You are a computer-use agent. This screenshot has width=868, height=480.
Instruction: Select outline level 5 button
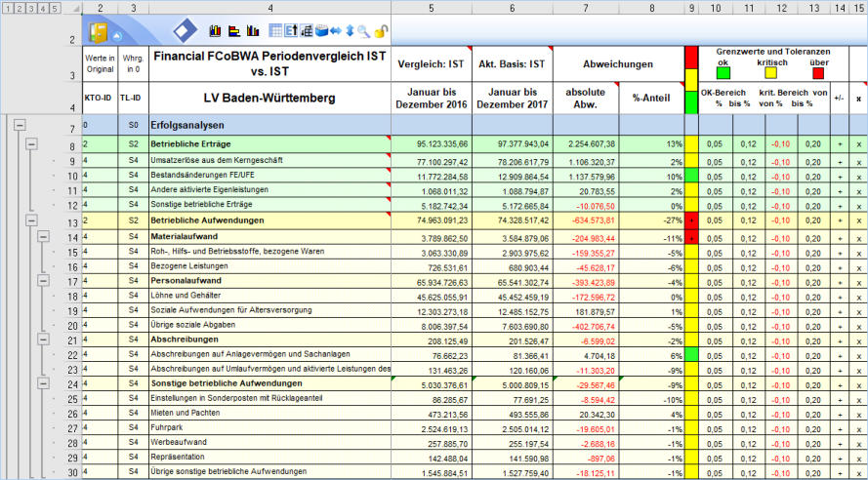(55, 7)
